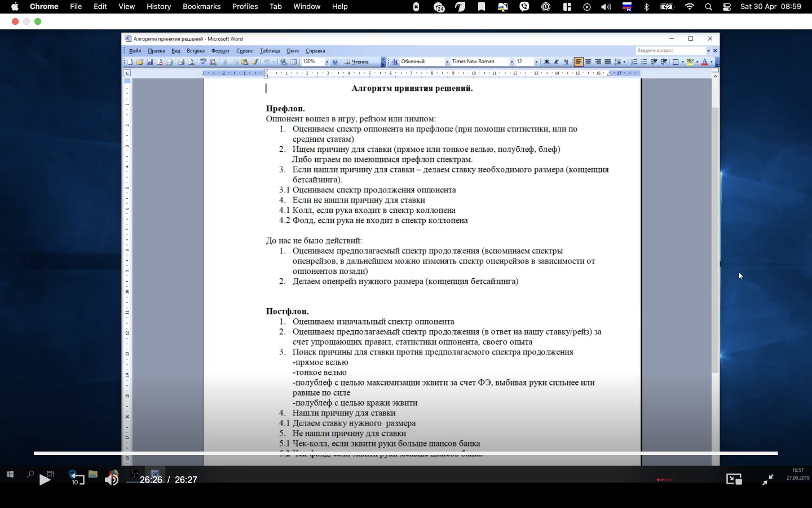Screen dimensions: 812x508
Task: Apply underline with the Ч button
Action: tap(567, 62)
